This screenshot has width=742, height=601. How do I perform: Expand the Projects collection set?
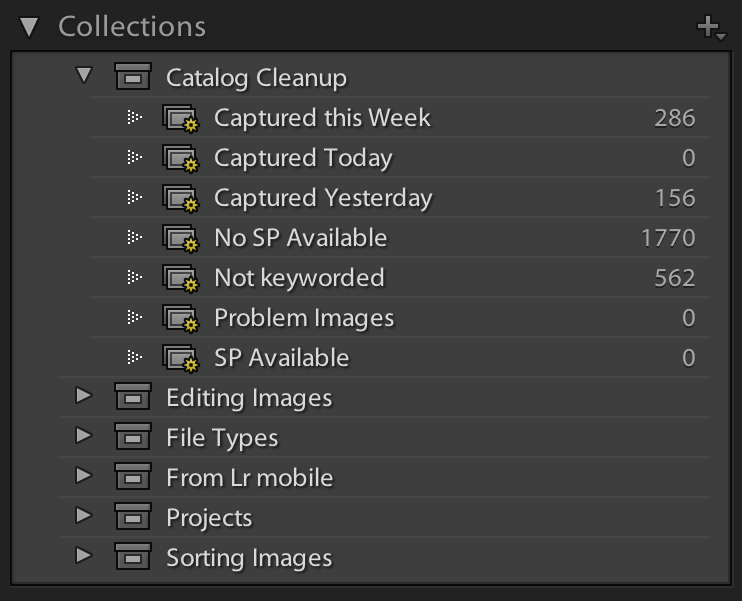coord(84,517)
